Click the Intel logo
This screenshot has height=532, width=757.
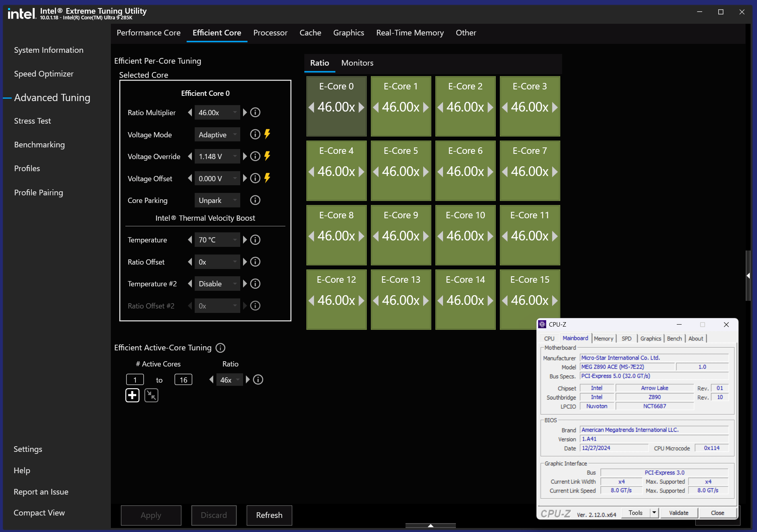click(x=22, y=14)
